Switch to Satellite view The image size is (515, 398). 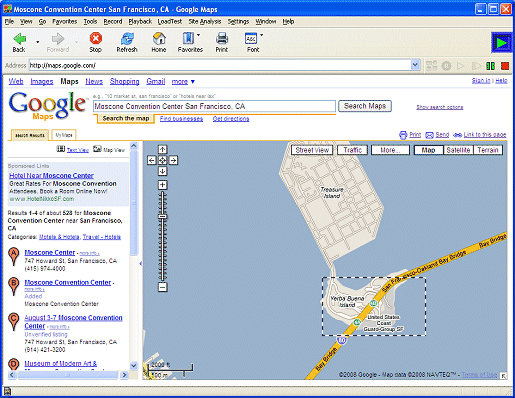pyautogui.click(x=458, y=150)
